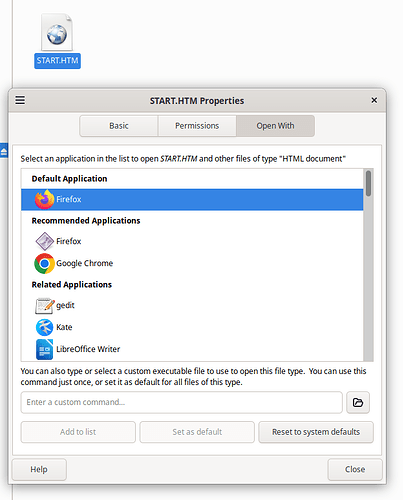Select the Google Chrome icon
403x500 pixels.
click(44, 263)
